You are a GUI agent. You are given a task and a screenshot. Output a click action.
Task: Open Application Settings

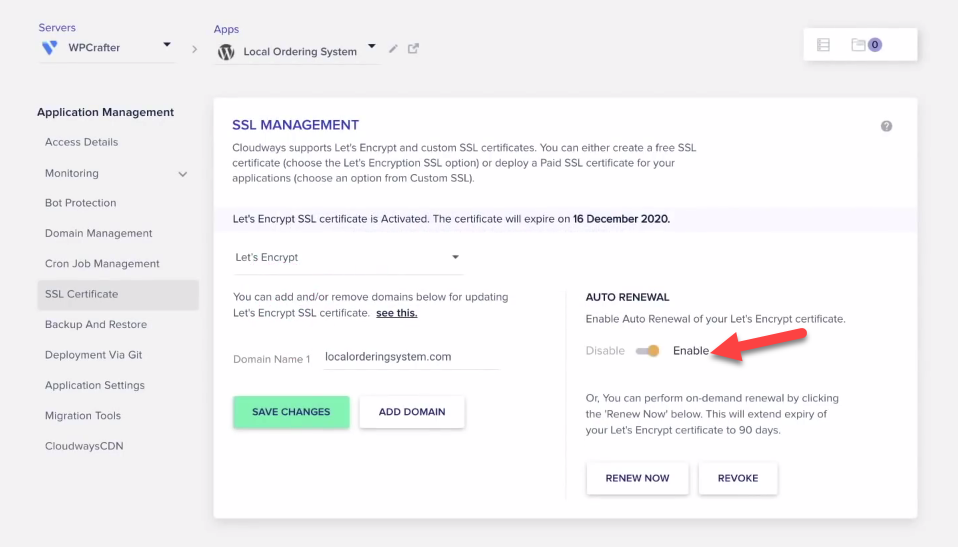95,386
